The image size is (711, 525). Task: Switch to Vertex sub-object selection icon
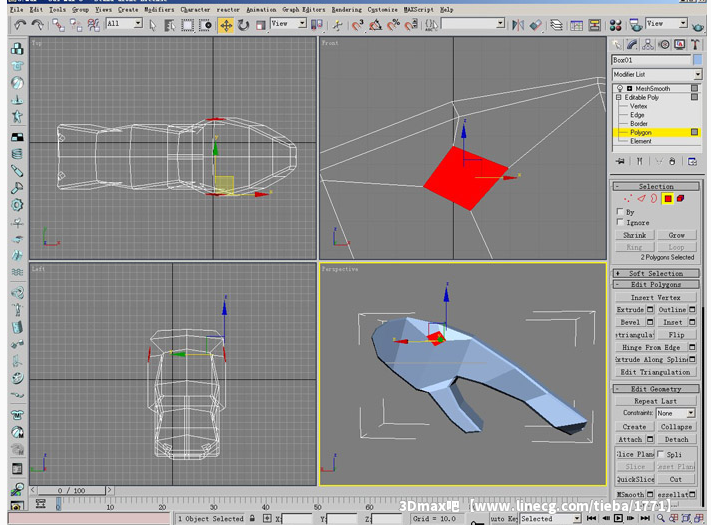pos(627,199)
